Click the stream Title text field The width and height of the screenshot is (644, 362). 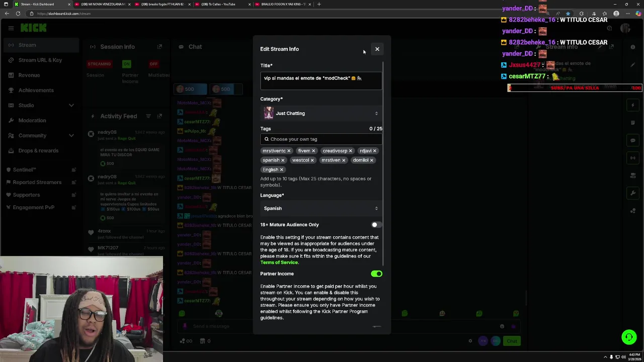tap(320, 79)
